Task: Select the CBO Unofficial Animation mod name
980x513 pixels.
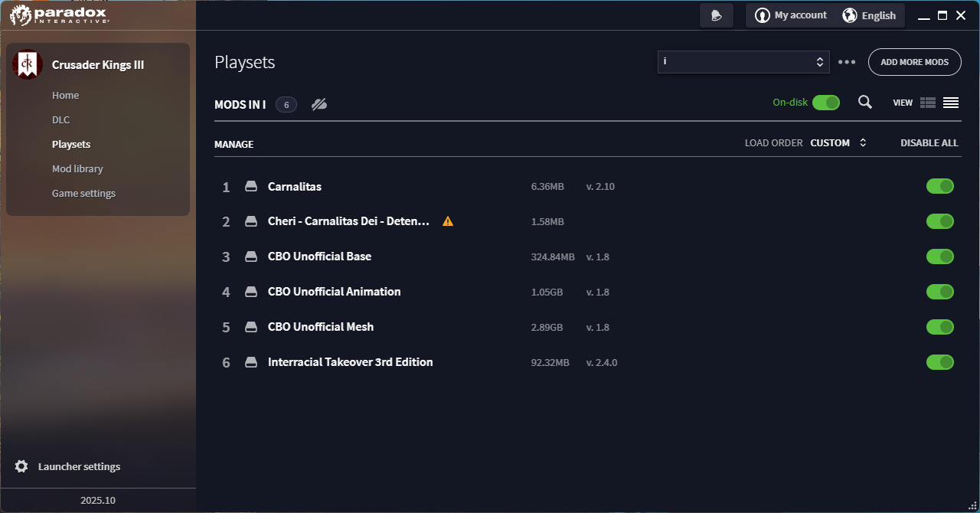Action: click(x=335, y=292)
